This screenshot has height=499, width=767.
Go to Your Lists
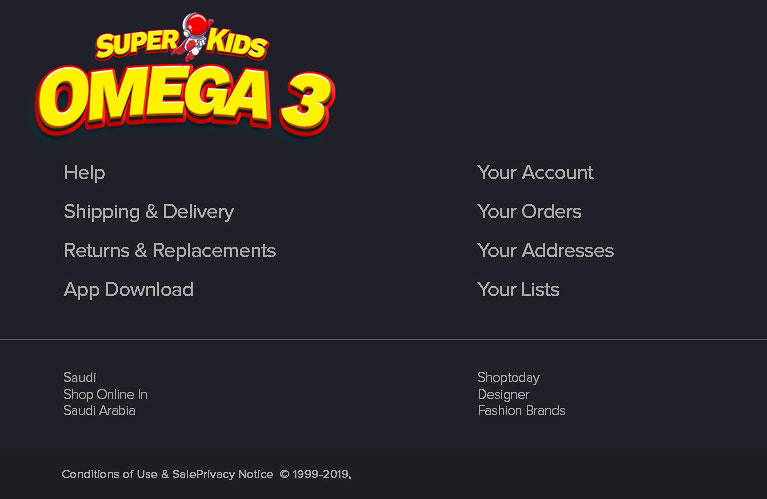pos(518,289)
